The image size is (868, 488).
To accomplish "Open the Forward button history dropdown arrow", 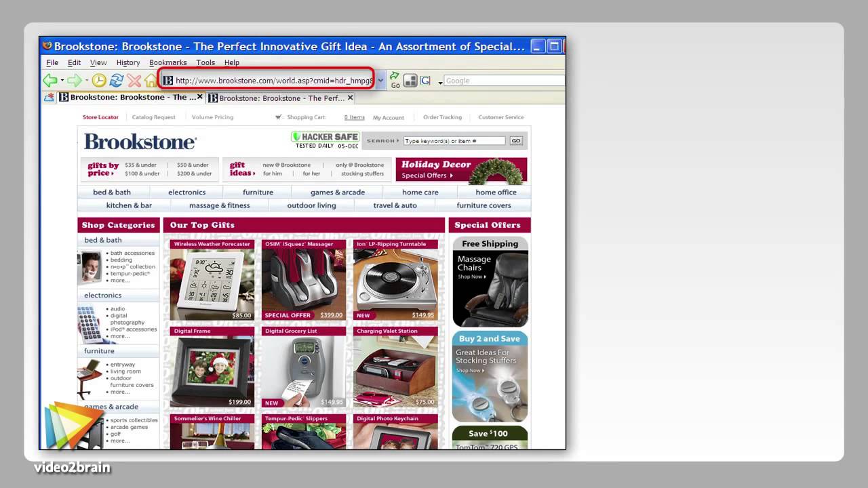I will (86, 81).
